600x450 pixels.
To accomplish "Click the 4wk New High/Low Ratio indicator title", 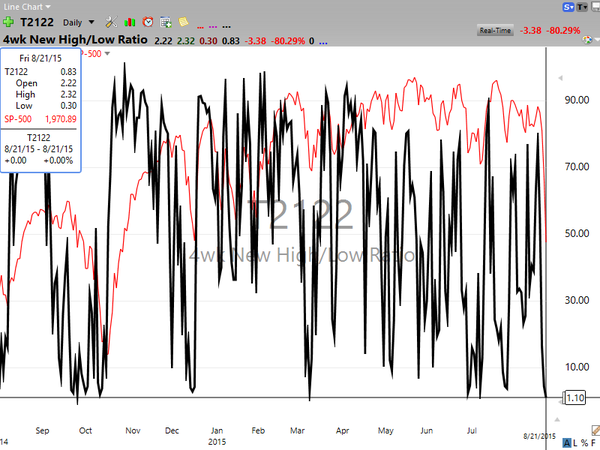I will click(75, 39).
